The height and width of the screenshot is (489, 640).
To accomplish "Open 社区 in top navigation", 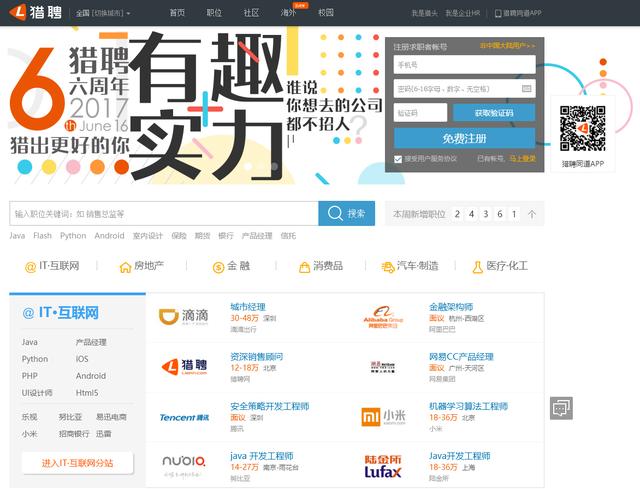I will 251,13.
